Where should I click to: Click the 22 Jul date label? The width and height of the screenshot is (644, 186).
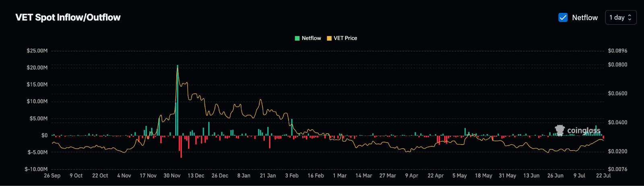click(x=603, y=176)
